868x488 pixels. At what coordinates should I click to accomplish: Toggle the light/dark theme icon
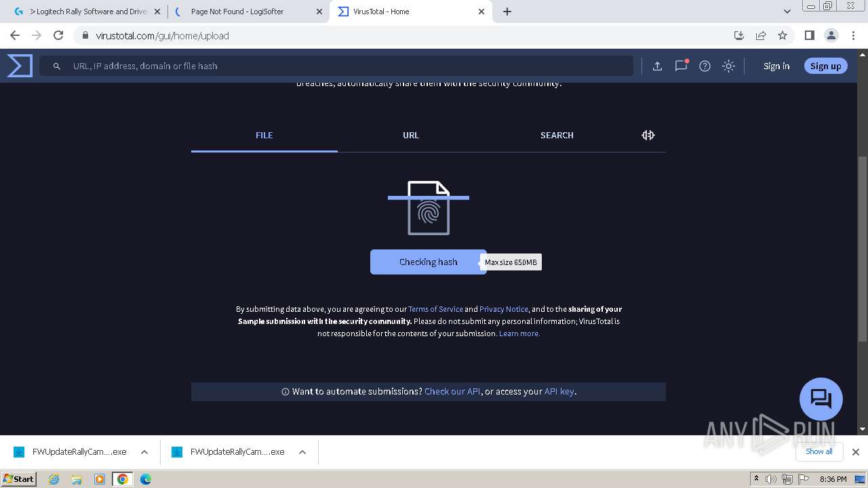pos(729,66)
